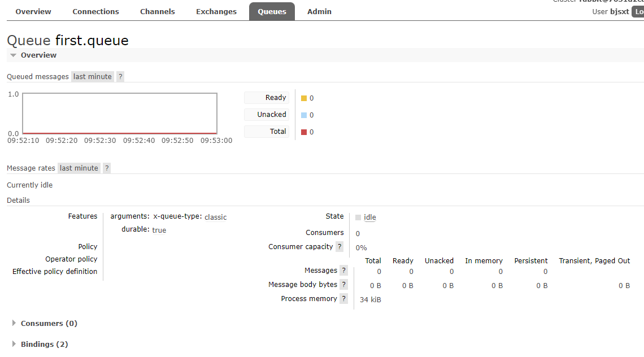Select the 'Details' section label
The height and width of the screenshot is (357, 644).
click(19, 200)
